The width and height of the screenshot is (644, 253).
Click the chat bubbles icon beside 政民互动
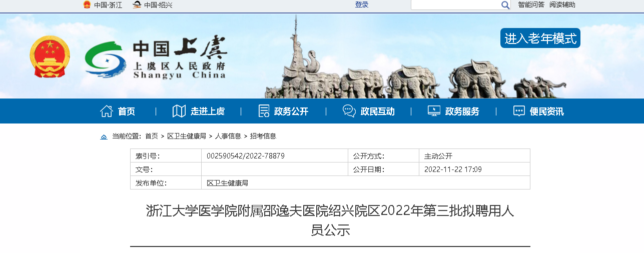click(349, 111)
